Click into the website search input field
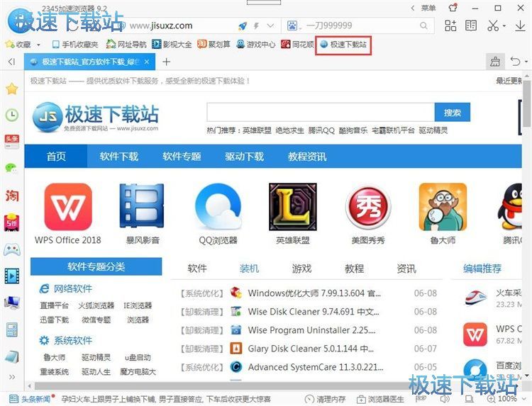Screen dimensions: 532x406 pyautogui.click(x=321, y=112)
